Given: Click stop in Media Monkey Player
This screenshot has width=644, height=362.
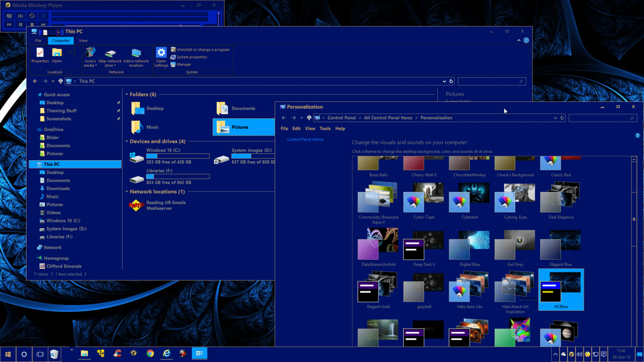Looking at the screenshot, I should click(x=32, y=24).
